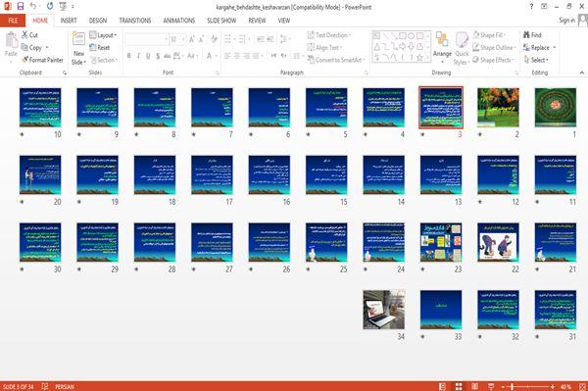The width and height of the screenshot is (588, 391).
Task: Click the Redo icon in the quick access toolbar
Action: click(50, 7)
